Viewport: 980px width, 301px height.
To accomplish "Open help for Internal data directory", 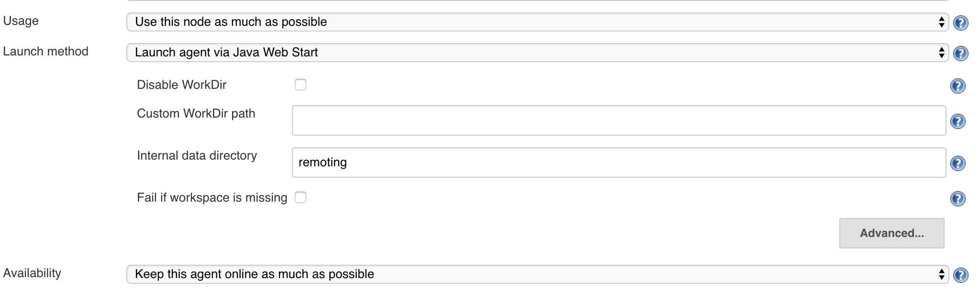I will (957, 164).
